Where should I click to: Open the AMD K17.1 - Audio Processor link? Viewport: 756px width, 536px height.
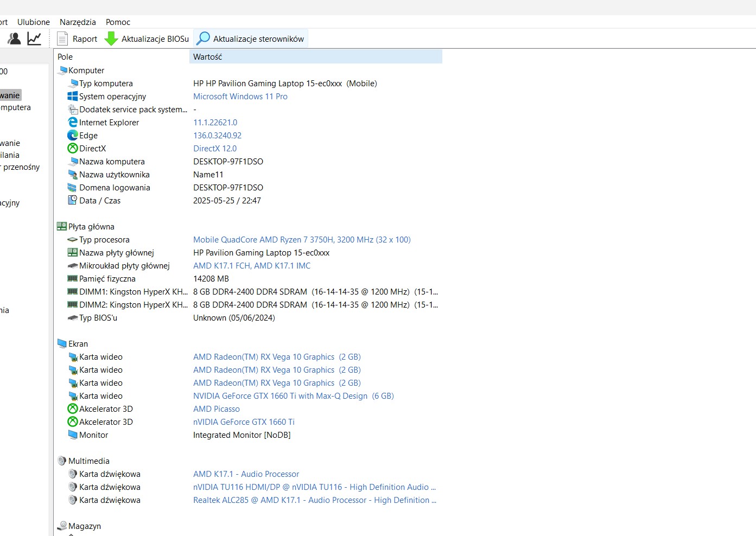click(x=246, y=474)
